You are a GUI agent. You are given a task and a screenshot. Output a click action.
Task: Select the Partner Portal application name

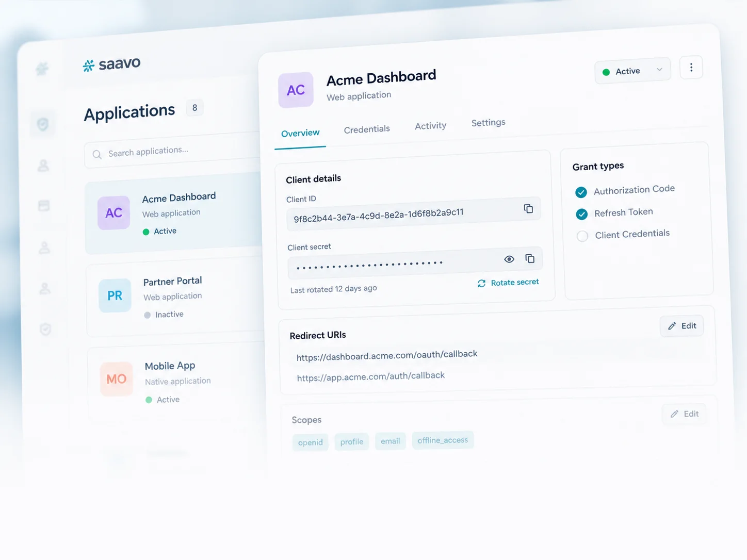click(172, 281)
